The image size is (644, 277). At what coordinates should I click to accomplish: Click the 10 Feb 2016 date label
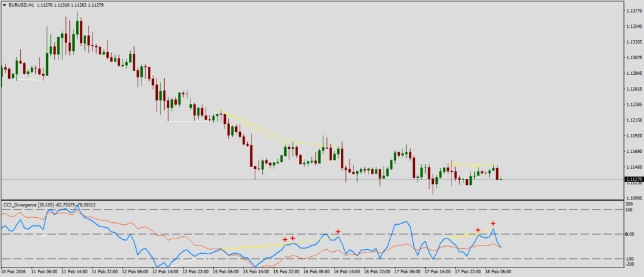tap(13, 271)
